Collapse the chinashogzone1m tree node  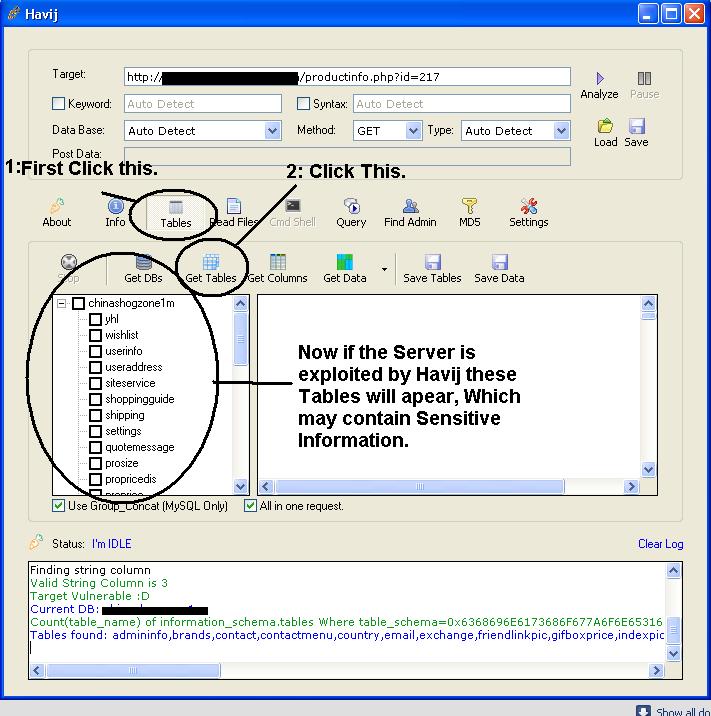click(62, 303)
